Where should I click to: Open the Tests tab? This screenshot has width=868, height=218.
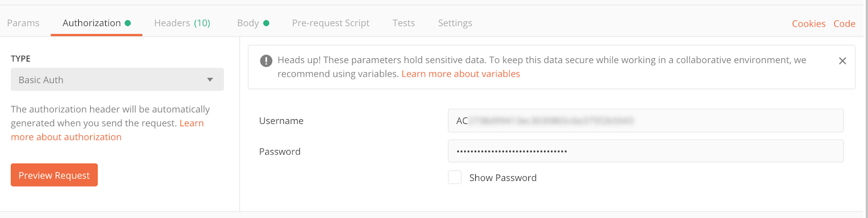pos(404,23)
